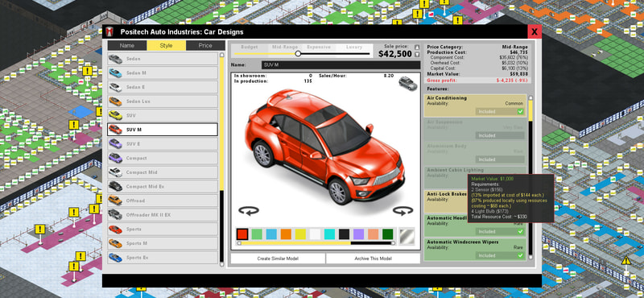The image size is (644, 298).
Task: Rotate the car preview left arrow
Action: [249, 211]
